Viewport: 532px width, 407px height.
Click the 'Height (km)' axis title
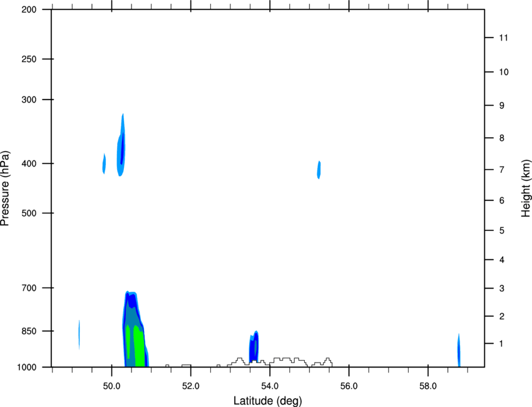526,188
